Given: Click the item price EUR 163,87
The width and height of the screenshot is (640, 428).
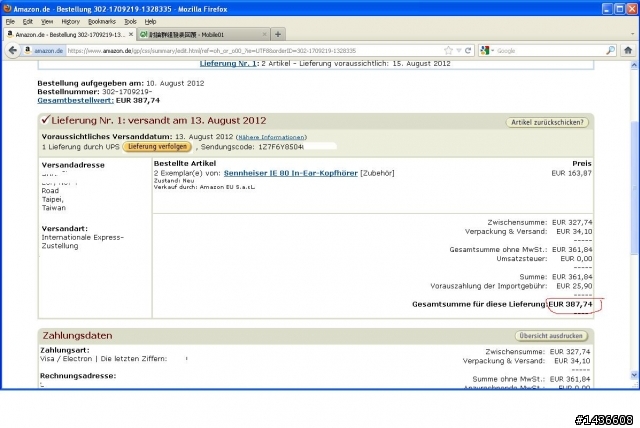Looking at the screenshot, I should pos(571,173).
